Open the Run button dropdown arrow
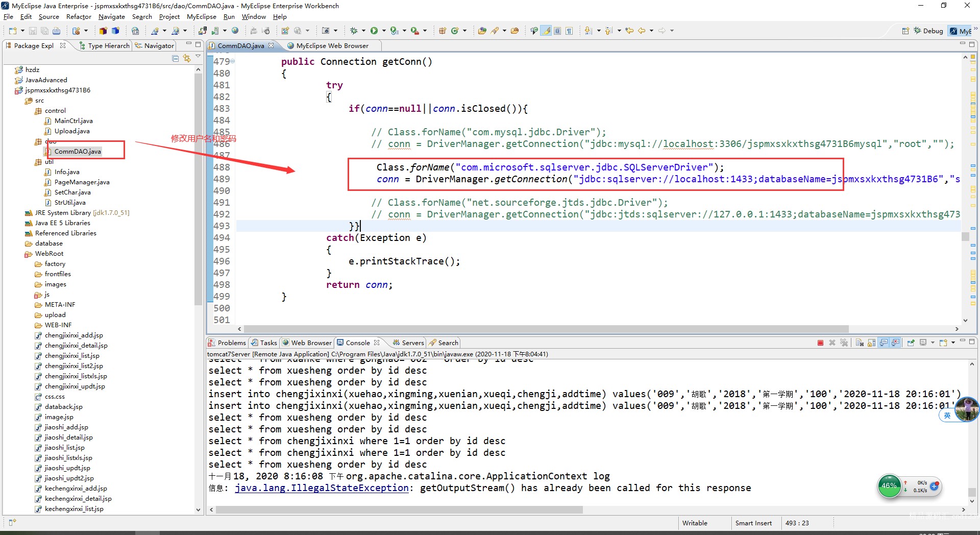This screenshot has width=980, height=535. [x=383, y=31]
